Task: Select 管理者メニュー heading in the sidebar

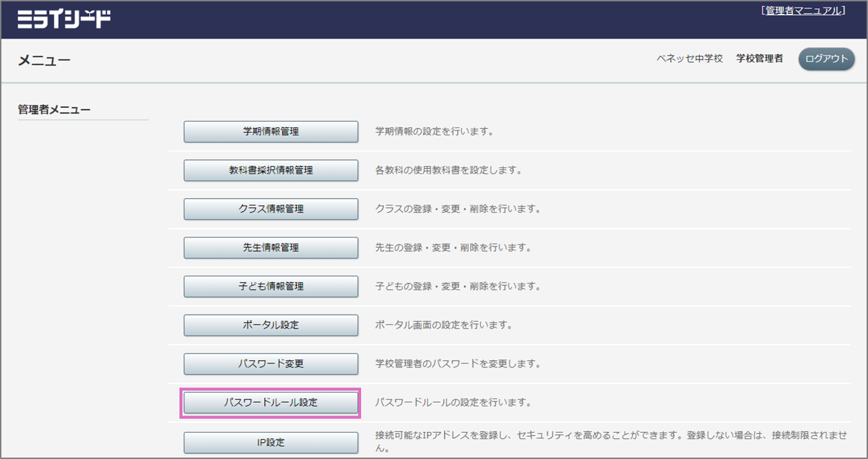Action: point(55,109)
